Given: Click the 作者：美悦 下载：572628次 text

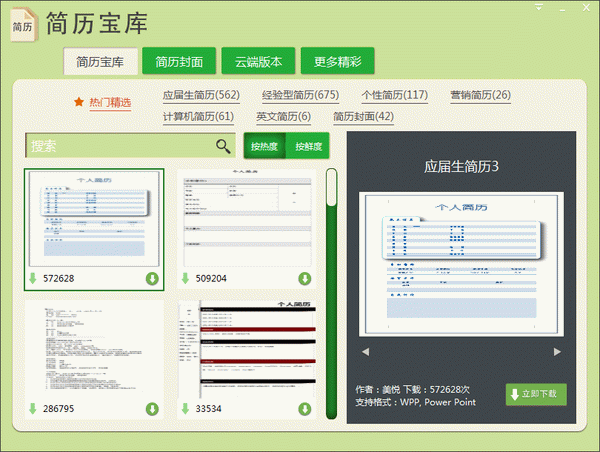Looking at the screenshot, I should [412, 390].
